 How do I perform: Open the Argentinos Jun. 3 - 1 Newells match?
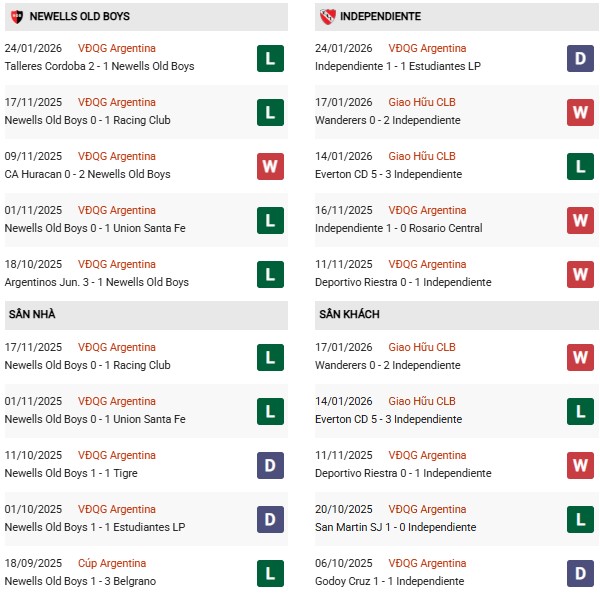97,283
